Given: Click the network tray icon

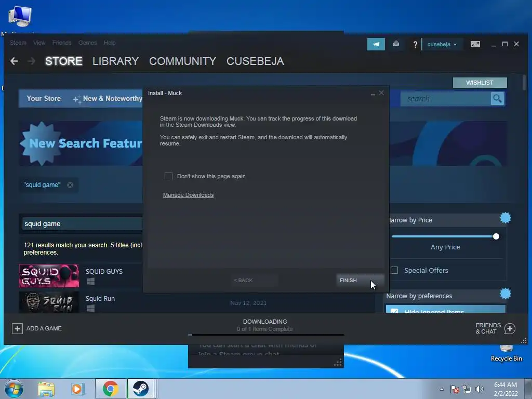Looking at the screenshot, I should click(x=467, y=389).
